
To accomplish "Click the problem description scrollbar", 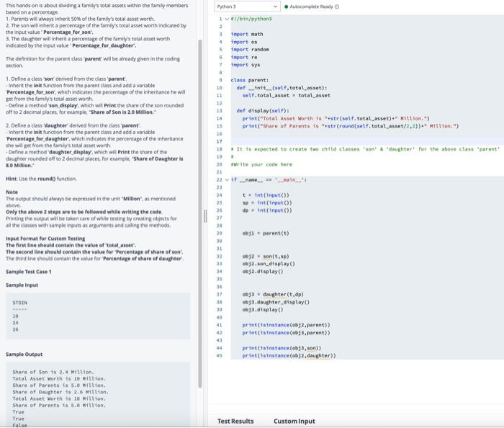I will (200, 214).
